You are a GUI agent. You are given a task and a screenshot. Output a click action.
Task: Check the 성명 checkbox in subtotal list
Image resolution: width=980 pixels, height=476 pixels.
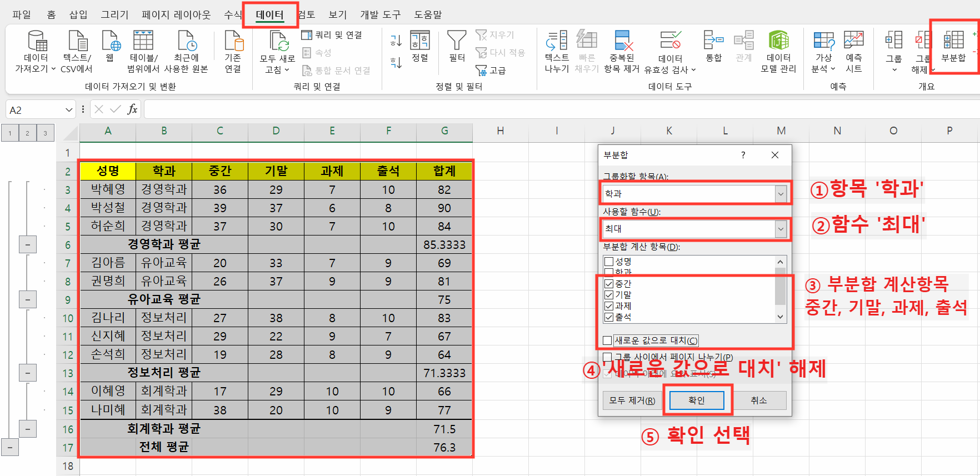pos(609,262)
